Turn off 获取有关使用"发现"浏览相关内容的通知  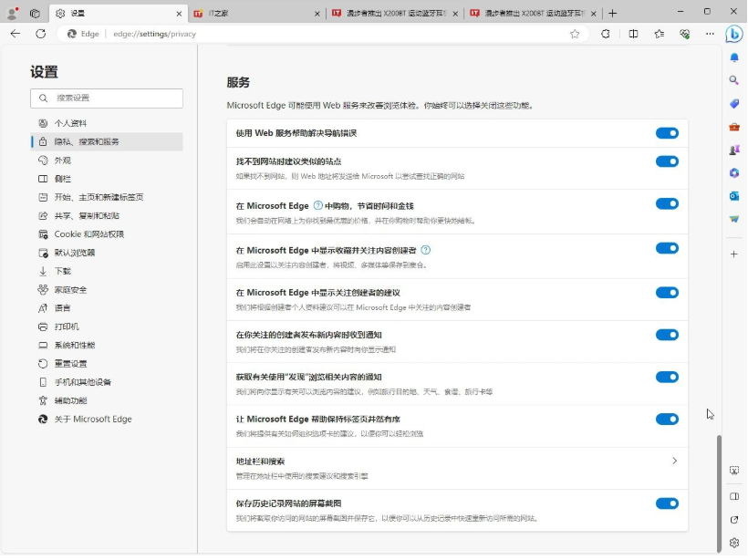pos(667,377)
